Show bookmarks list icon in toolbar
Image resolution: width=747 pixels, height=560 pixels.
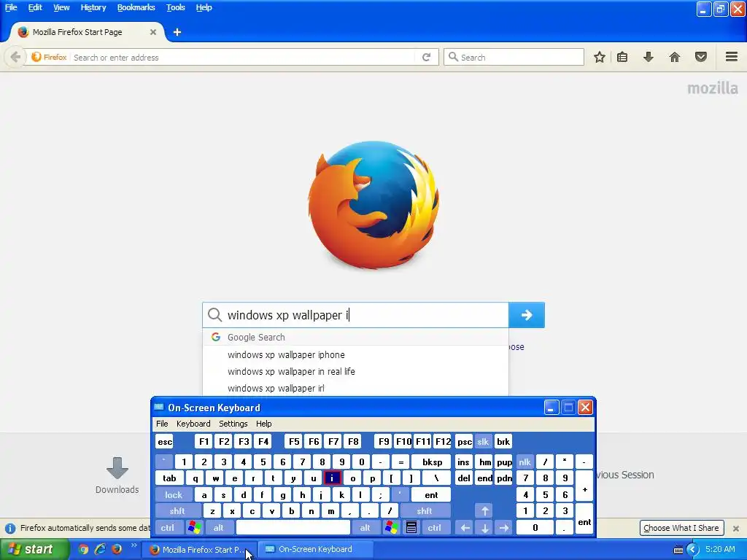622,57
